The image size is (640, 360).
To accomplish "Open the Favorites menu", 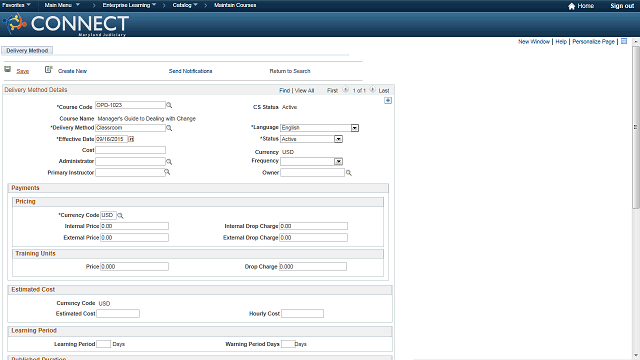I will pos(16,5).
